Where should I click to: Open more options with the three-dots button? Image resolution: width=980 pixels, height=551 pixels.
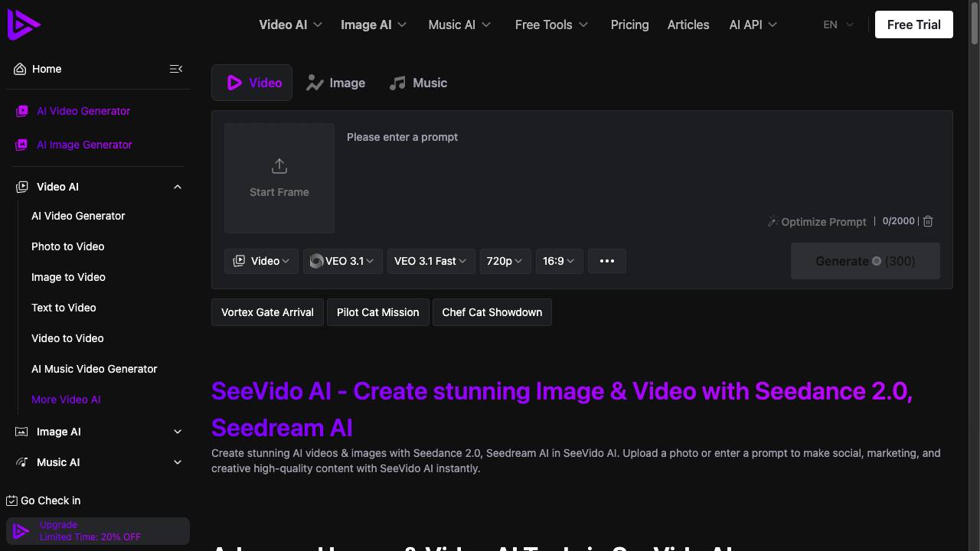(x=607, y=261)
